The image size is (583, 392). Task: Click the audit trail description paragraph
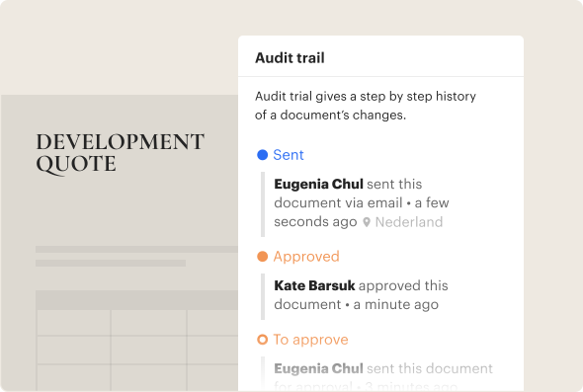(x=366, y=106)
